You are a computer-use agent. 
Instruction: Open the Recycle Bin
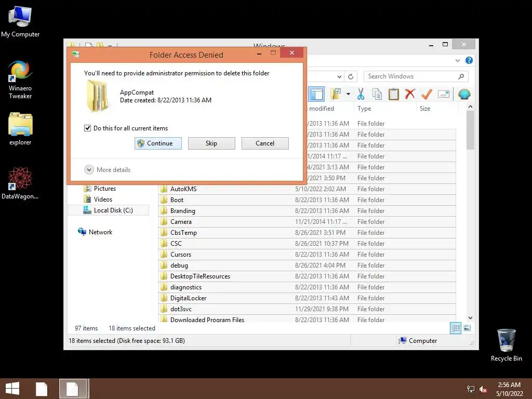[506, 345]
